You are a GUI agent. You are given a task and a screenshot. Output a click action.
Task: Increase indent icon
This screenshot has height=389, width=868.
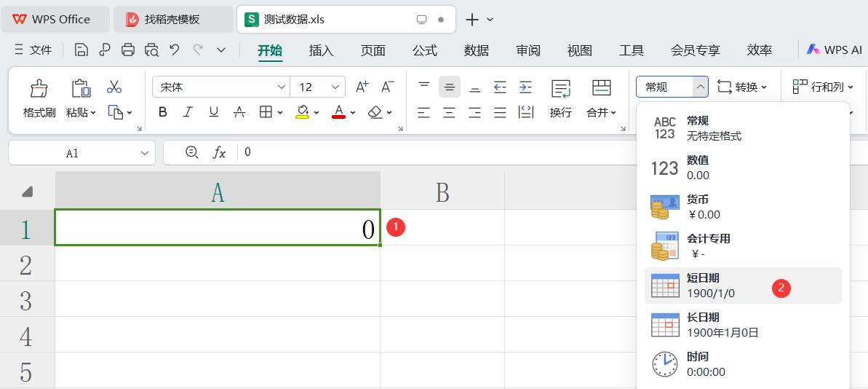click(525, 87)
